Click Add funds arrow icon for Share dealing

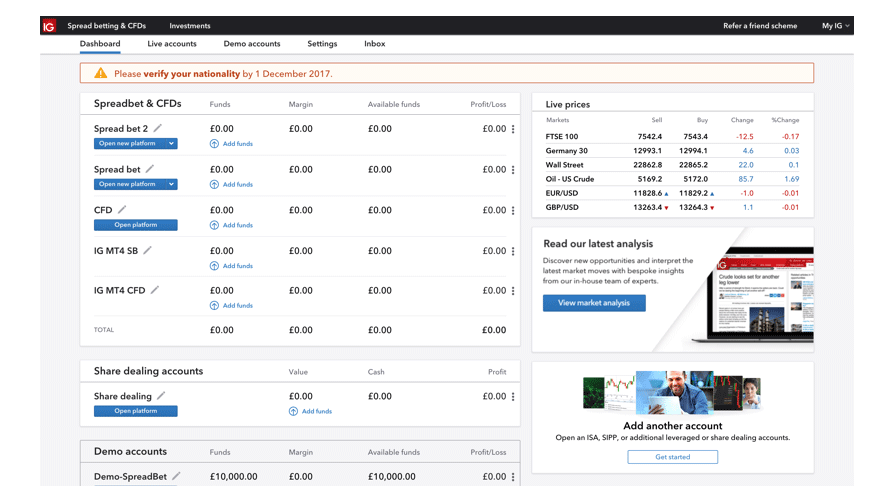point(293,411)
